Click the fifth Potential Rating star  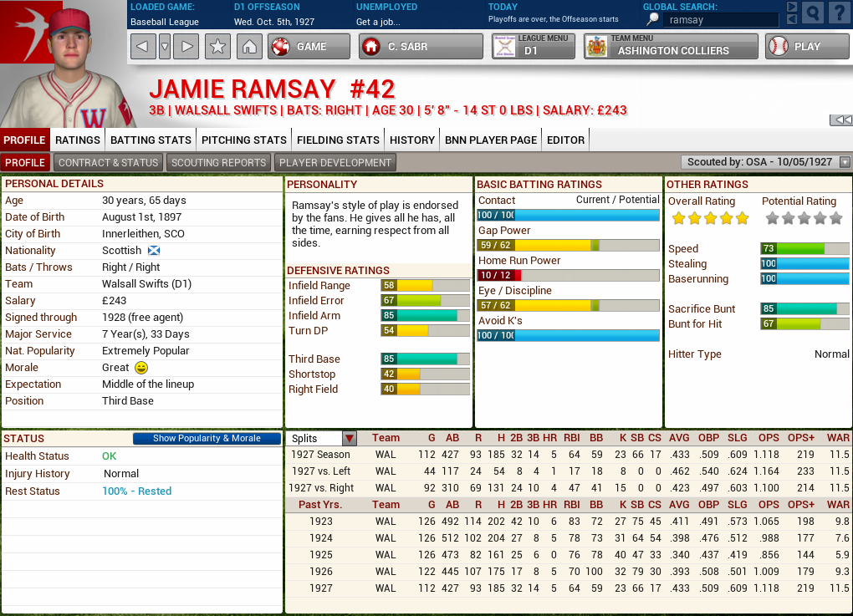pyautogui.click(x=834, y=217)
